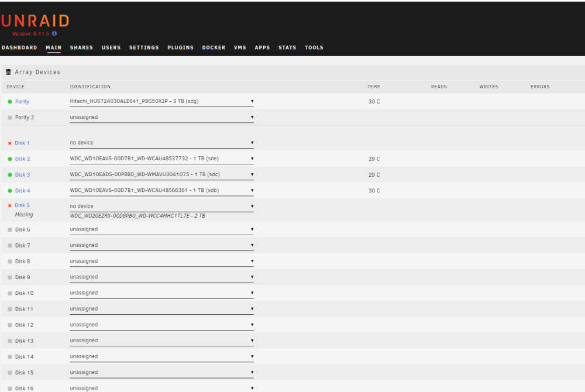Click the grey status square for Disk 10
This screenshot has width=585, height=392.
tap(10, 293)
